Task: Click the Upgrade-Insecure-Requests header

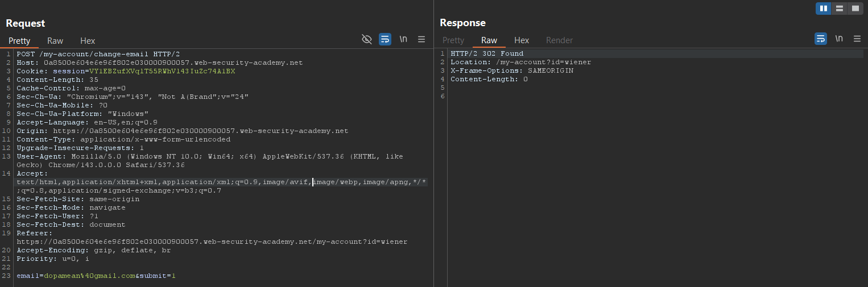Action: click(80, 148)
